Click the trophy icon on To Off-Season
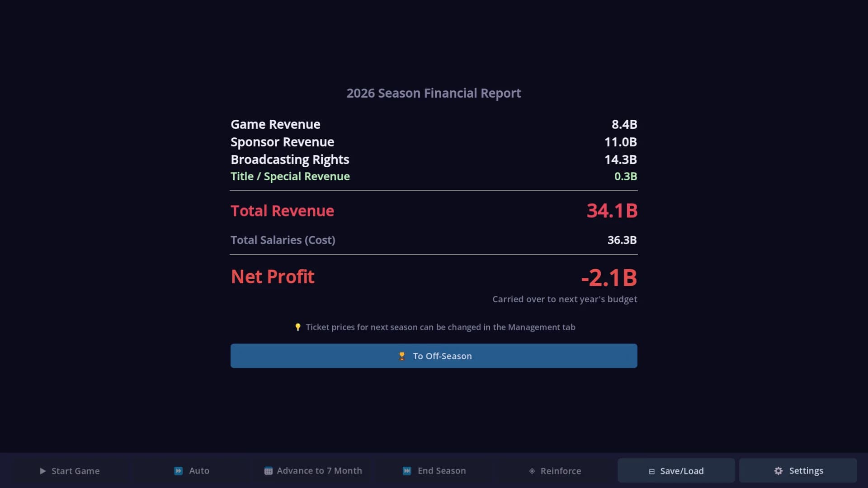Image resolution: width=868 pixels, height=488 pixels. (x=401, y=356)
